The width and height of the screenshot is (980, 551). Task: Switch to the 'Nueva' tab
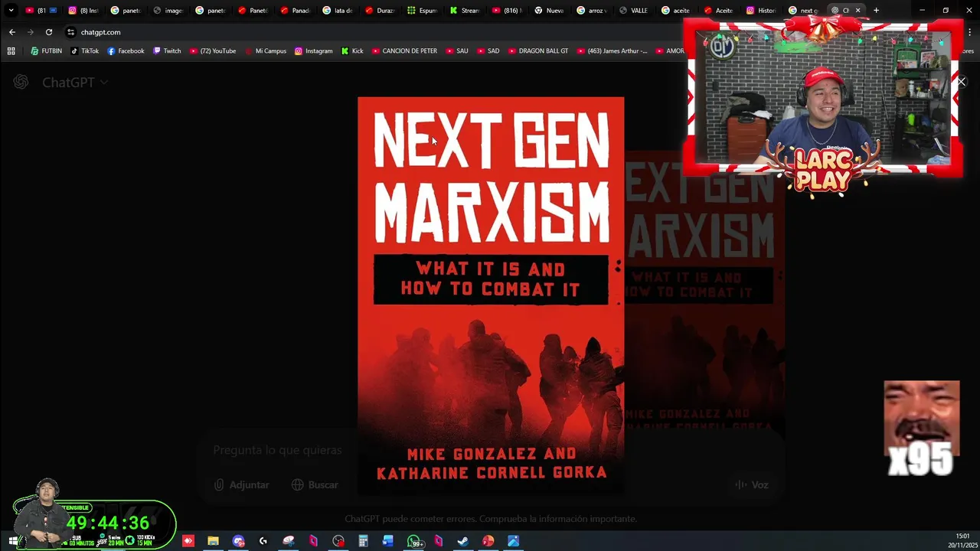(x=549, y=10)
